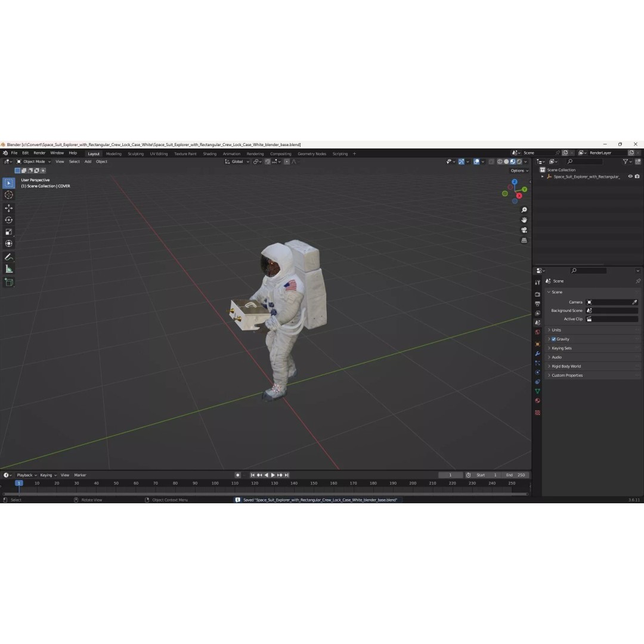Switch orthographic perspective grid icon
This screenshot has height=644, width=644.
[x=524, y=240]
